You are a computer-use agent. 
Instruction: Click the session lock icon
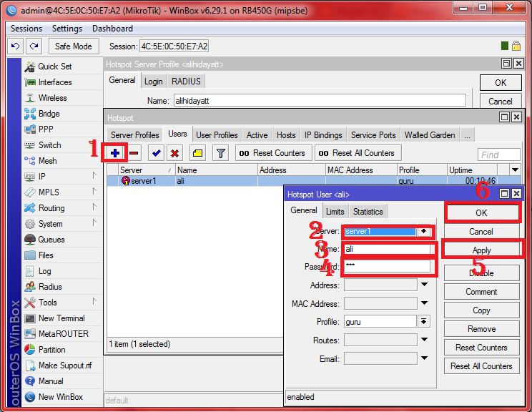tap(516, 46)
